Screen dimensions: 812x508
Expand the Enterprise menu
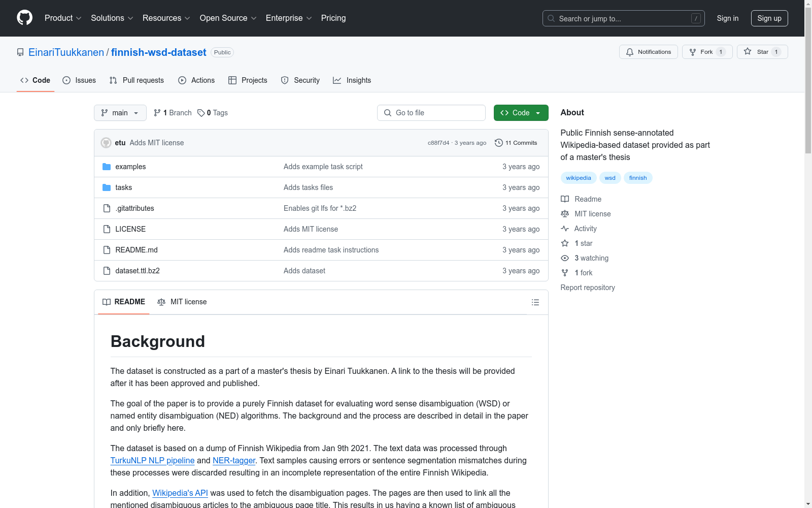[289, 18]
